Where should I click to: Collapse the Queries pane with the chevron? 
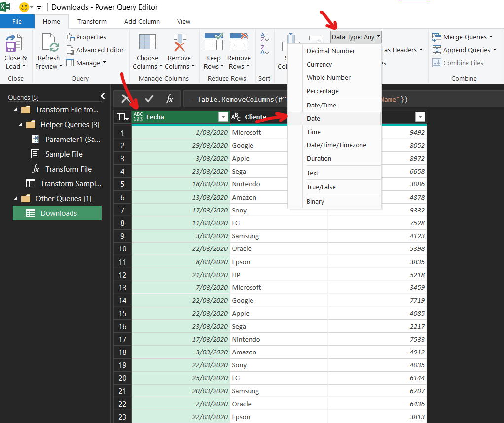103,96
